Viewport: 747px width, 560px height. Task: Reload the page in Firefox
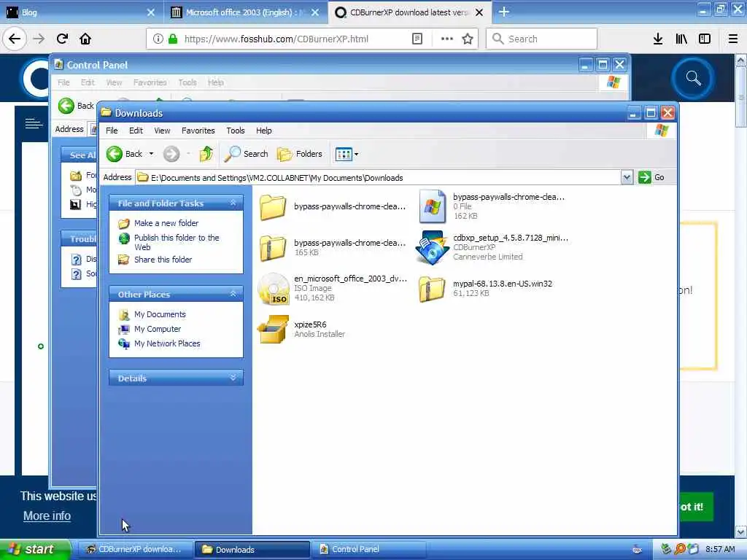(x=62, y=39)
